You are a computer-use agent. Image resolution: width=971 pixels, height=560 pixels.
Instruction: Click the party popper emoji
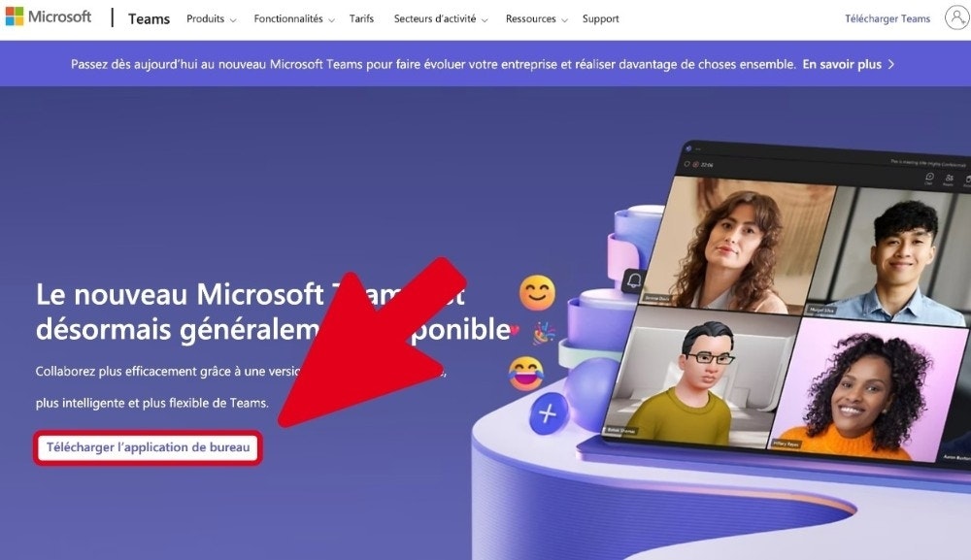(x=544, y=333)
